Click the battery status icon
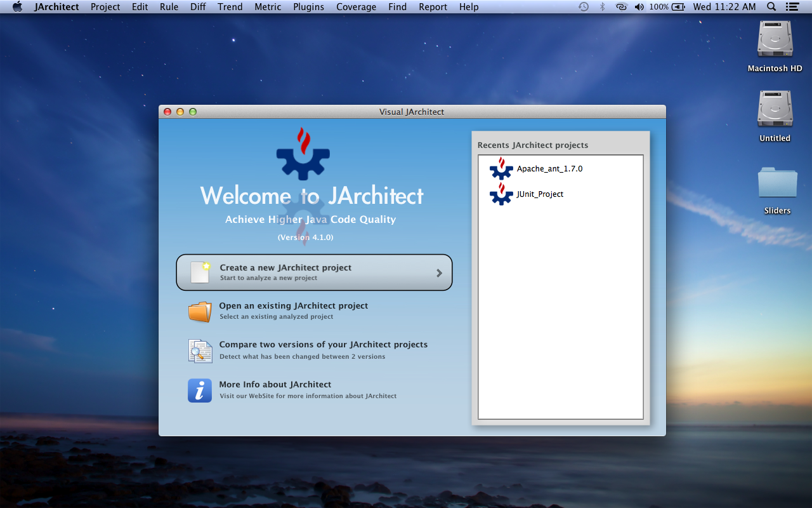Viewport: 812px width, 508px height. (678, 7)
